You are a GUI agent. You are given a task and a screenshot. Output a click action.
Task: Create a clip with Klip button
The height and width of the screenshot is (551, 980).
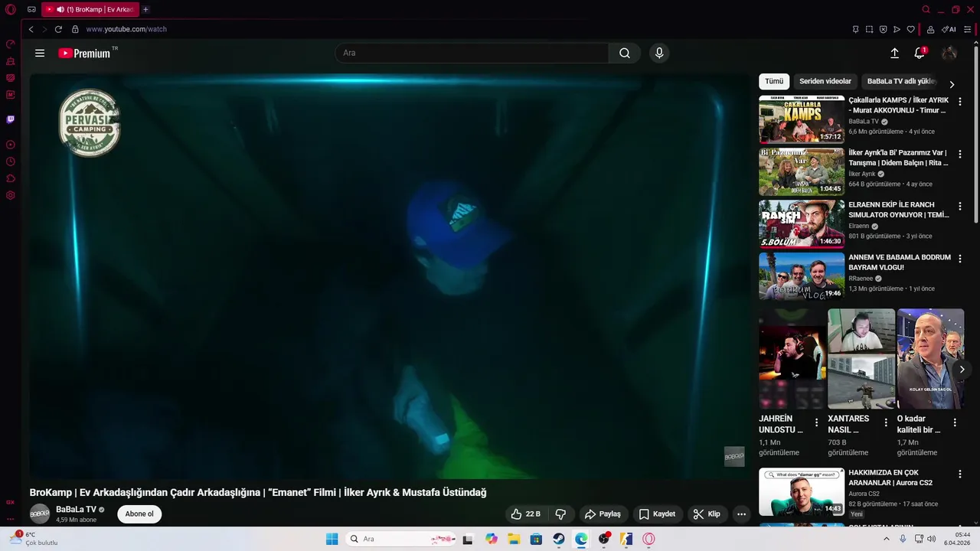(707, 514)
